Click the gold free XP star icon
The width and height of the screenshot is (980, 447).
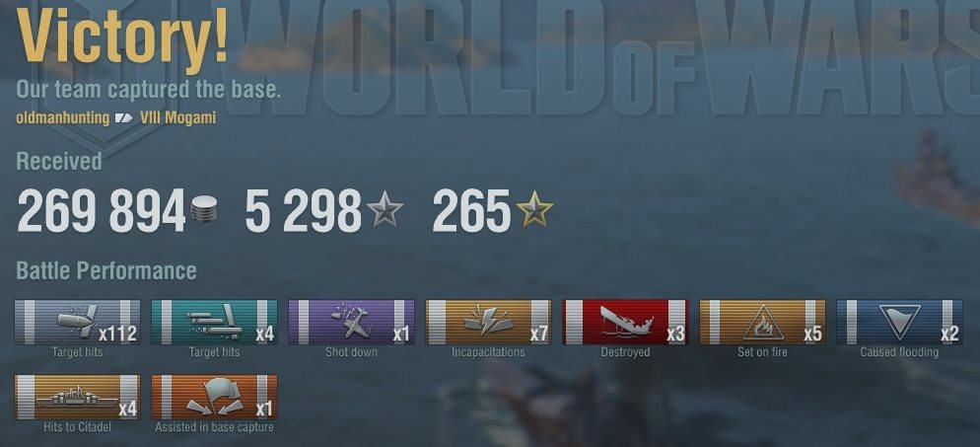pyautogui.click(x=534, y=209)
